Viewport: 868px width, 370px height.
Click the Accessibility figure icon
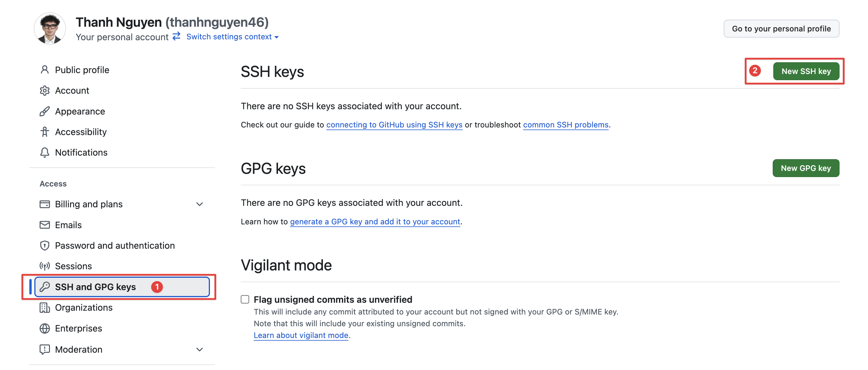(x=45, y=132)
